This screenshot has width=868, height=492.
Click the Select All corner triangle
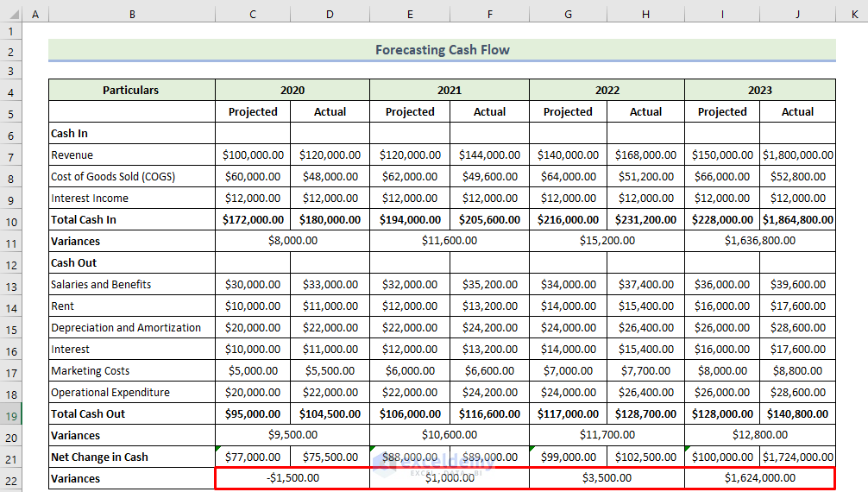(10, 15)
